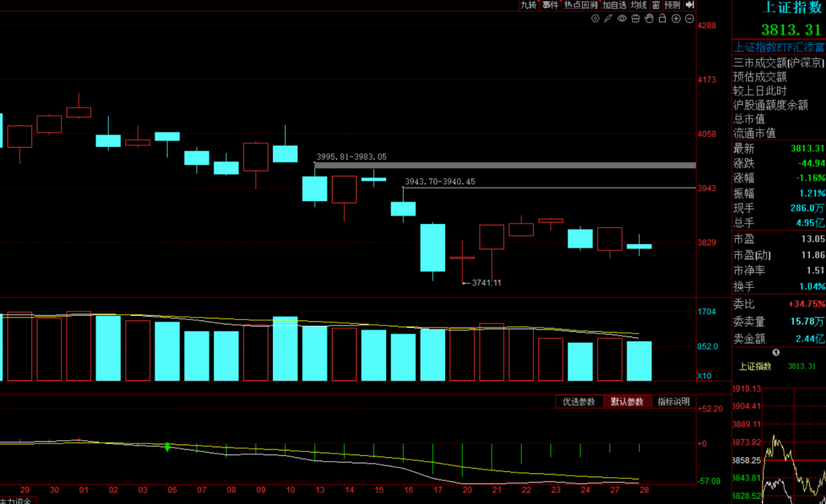This screenshot has height=504, width=826.
Task: Click the green diamond marker at 06
Action: click(x=167, y=447)
